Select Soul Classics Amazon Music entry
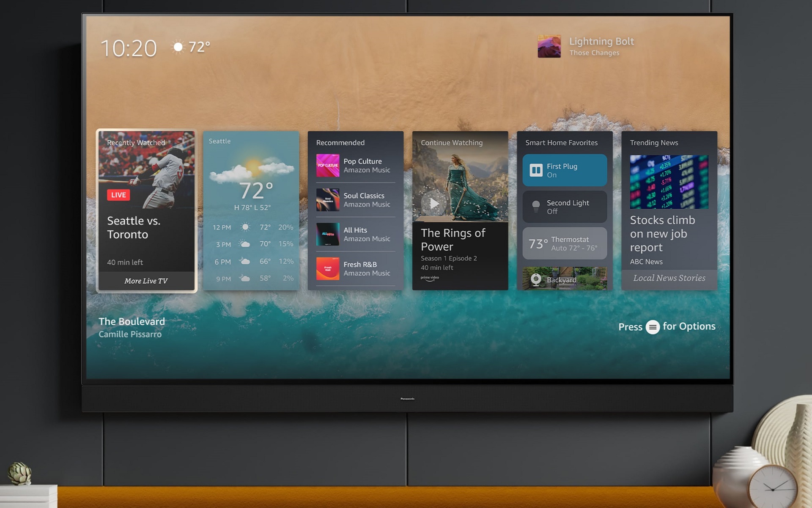Viewport: 812px width, 508px height. (x=355, y=200)
